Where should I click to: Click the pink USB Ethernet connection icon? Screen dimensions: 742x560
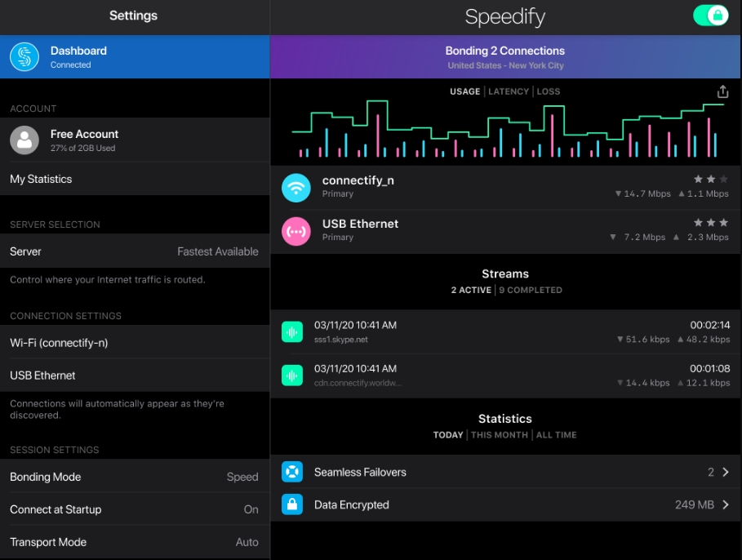[x=296, y=232]
